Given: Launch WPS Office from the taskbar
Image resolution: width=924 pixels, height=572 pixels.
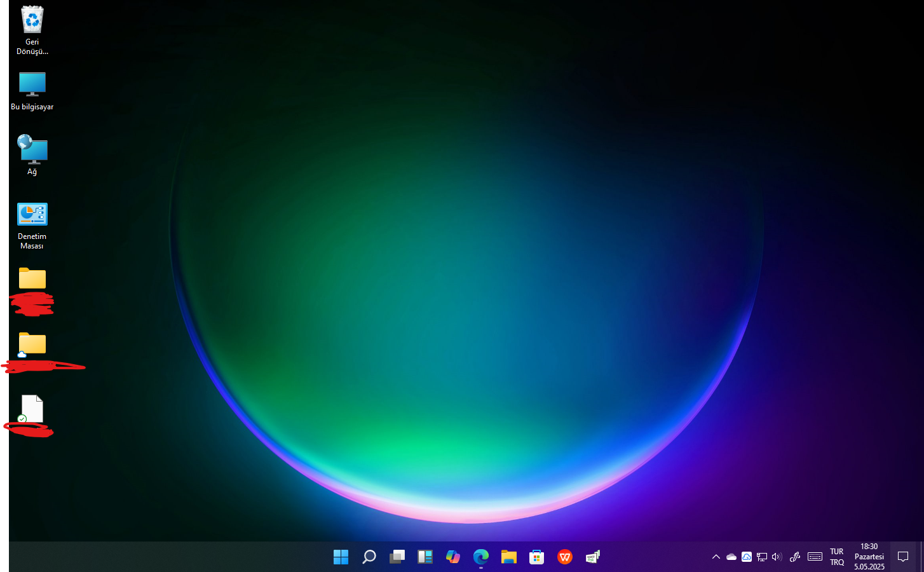Looking at the screenshot, I should [x=565, y=557].
